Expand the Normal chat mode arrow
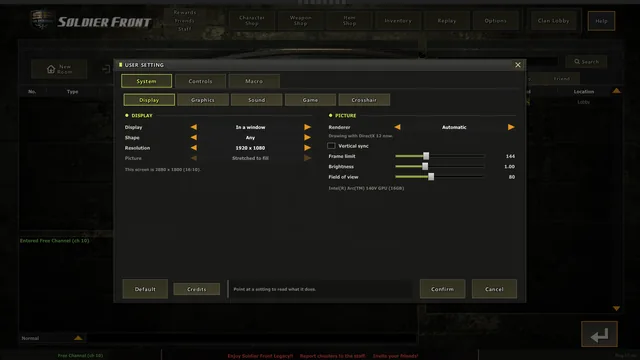 pos(78,338)
